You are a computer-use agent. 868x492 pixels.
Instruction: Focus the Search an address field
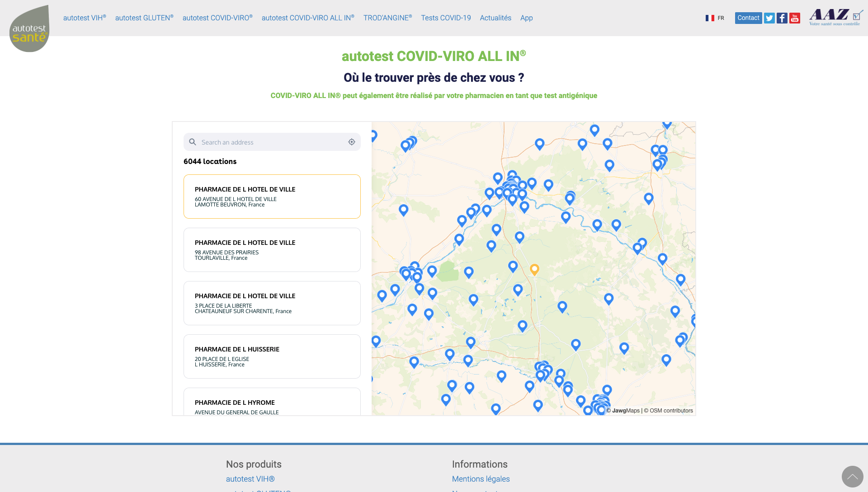coord(272,142)
